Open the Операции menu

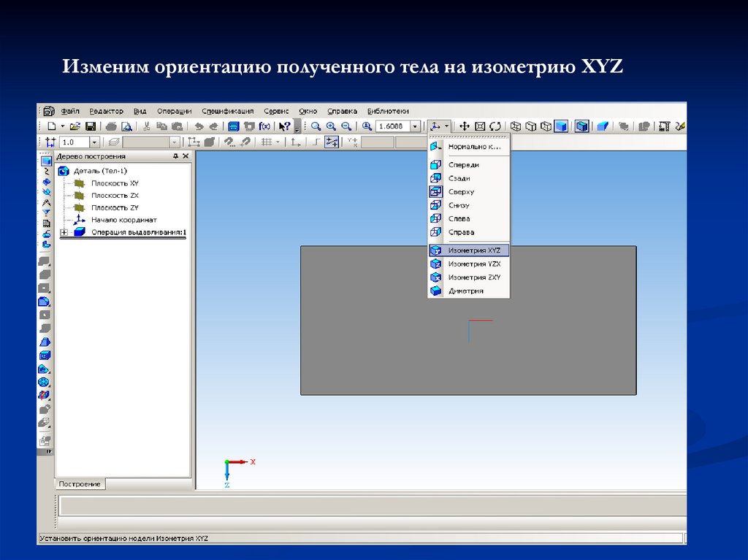point(174,111)
